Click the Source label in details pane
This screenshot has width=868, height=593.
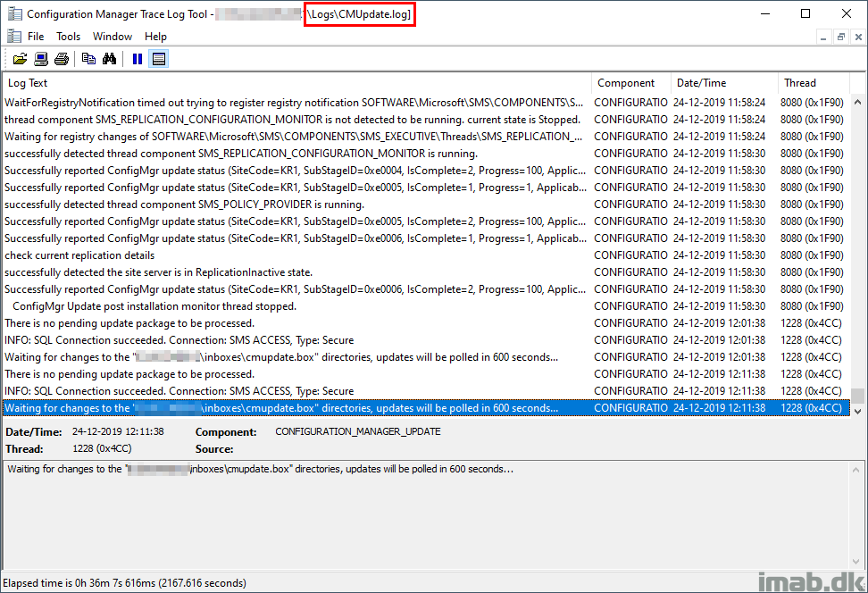(214, 449)
